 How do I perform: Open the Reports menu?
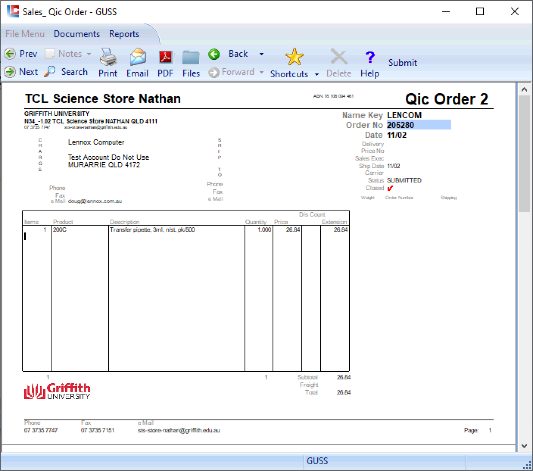(124, 34)
